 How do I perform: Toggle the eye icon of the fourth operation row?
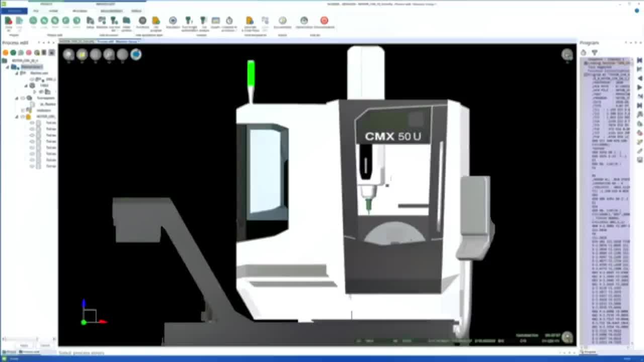32,141
